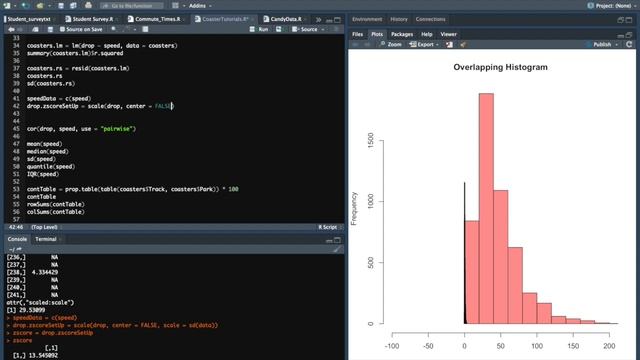The image size is (640, 360).
Task: Remove the current plot icon
Action: click(x=449, y=44)
